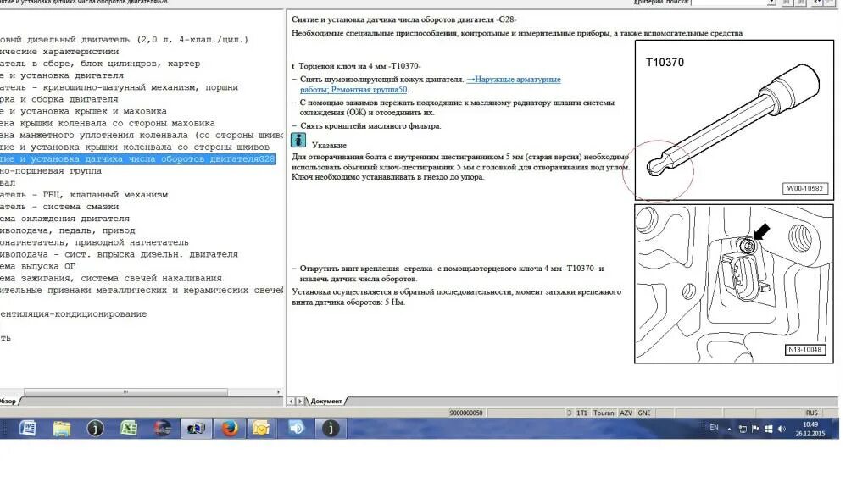This screenshot has height=488, width=868.
Task: Click the GNE status bar field
Action: (x=644, y=413)
